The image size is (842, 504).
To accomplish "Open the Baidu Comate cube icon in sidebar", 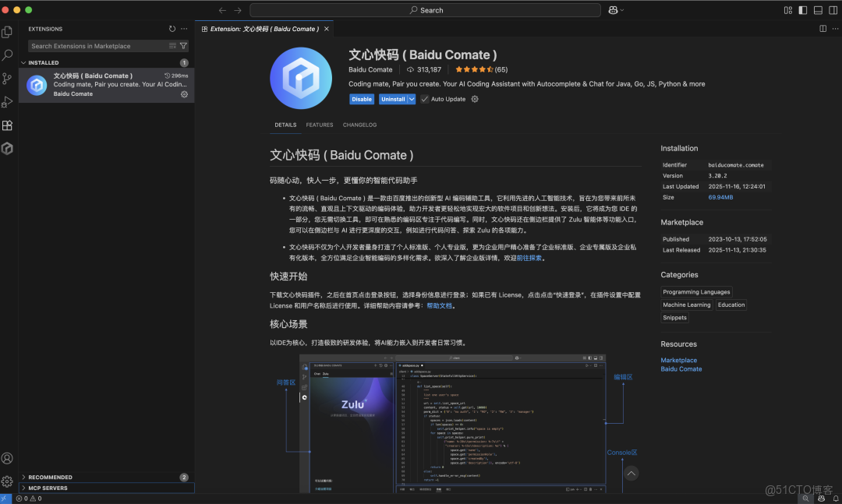I will (9, 148).
